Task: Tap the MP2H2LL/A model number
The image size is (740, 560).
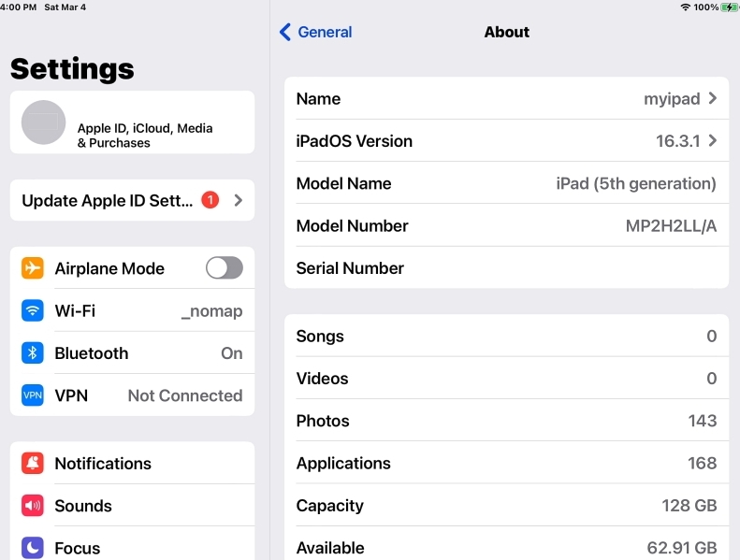Action: [x=671, y=226]
